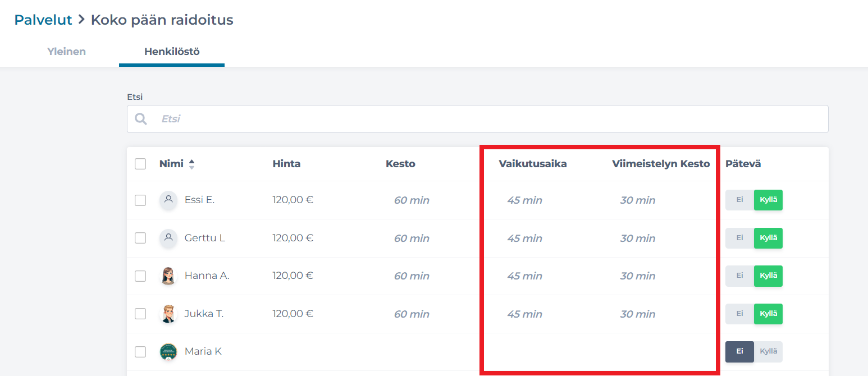Go to Palvelut breadcrumb link
This screenshot has height=376, width=868.
[x=43, y=20]
